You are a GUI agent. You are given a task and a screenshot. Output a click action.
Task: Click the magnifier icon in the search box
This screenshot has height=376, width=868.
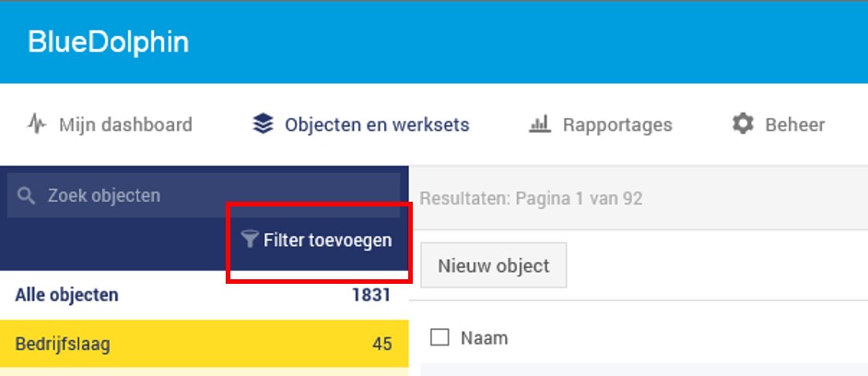(26, 195)
